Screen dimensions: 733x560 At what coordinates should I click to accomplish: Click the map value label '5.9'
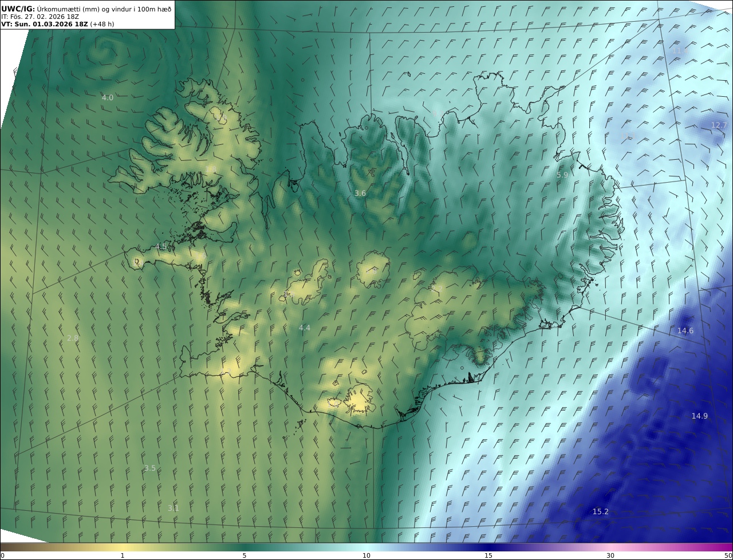pos(562,175)
